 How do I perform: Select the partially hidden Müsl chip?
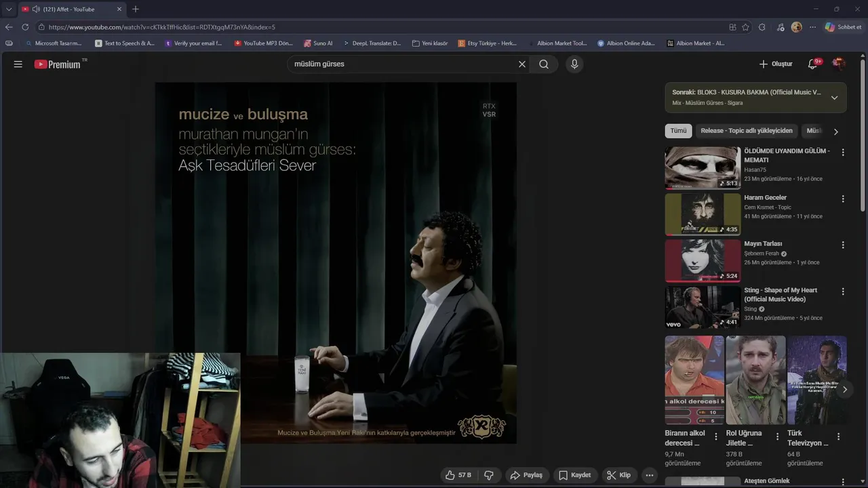[813, 131]
